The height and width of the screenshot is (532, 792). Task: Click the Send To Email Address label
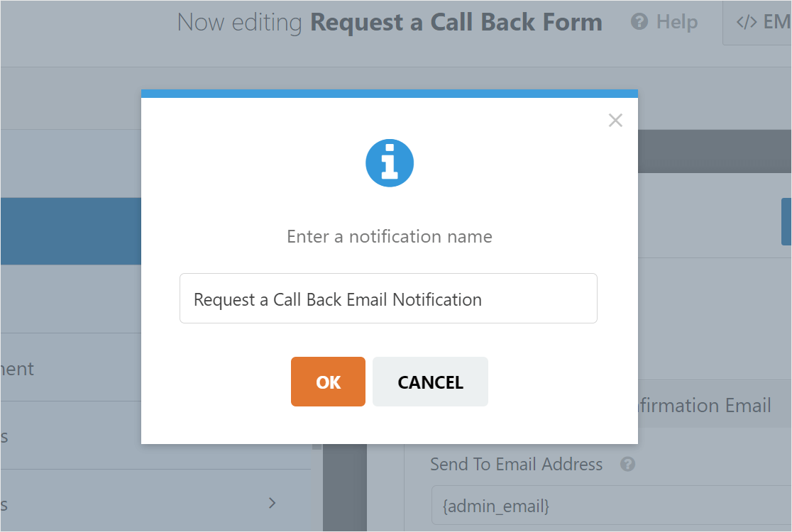pyautogui.click(x=516, y=464)
